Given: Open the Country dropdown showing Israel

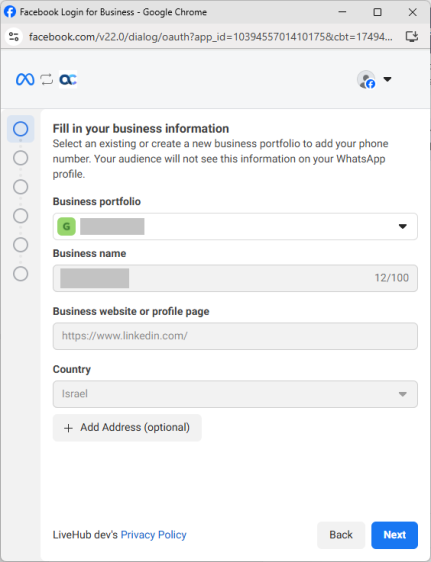Looking at the screenshot, I should click(235, 394).
